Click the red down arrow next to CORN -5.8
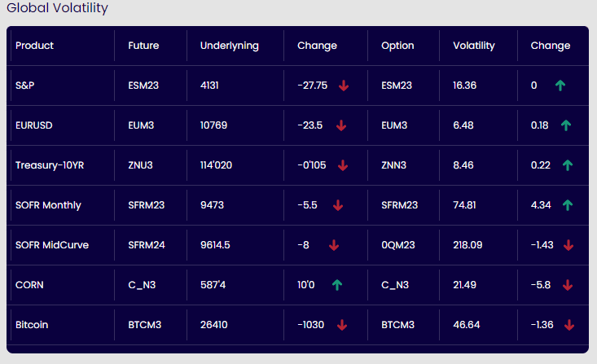The image size is (597, 364). [x=568, y=285]
